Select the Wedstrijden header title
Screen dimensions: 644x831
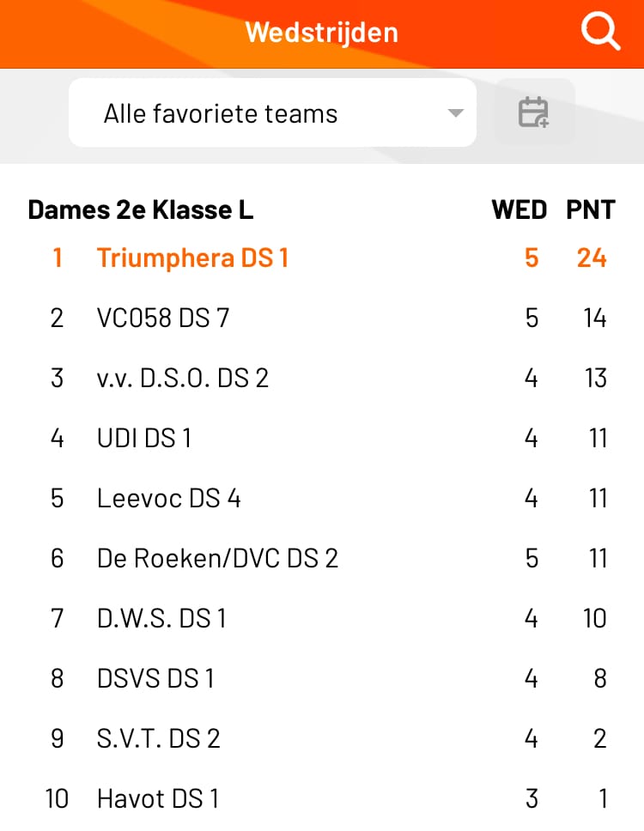point(322,33)
